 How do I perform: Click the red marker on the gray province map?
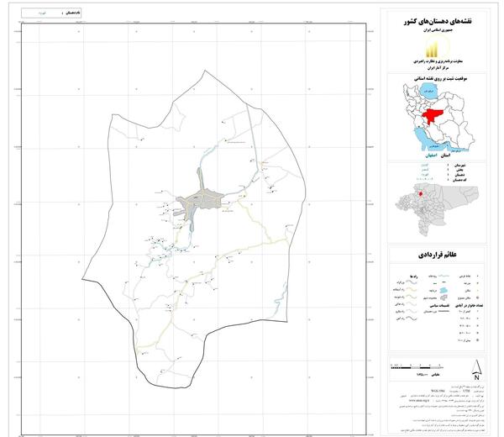tap(421, 194)
